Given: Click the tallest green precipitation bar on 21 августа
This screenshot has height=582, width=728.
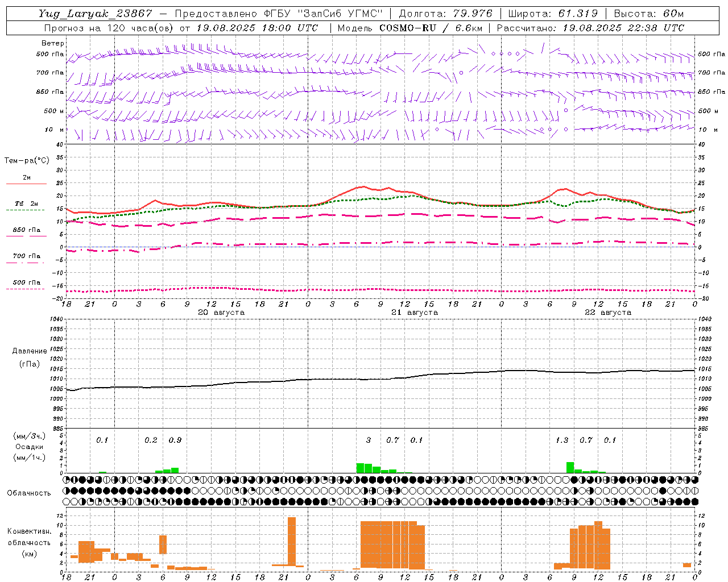Looking at the screenshot, I should pos(361,468).
